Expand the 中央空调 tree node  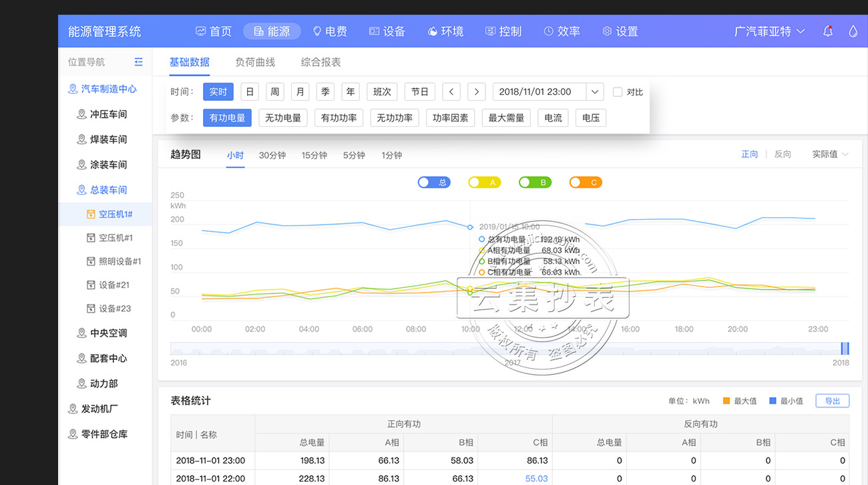109,333
